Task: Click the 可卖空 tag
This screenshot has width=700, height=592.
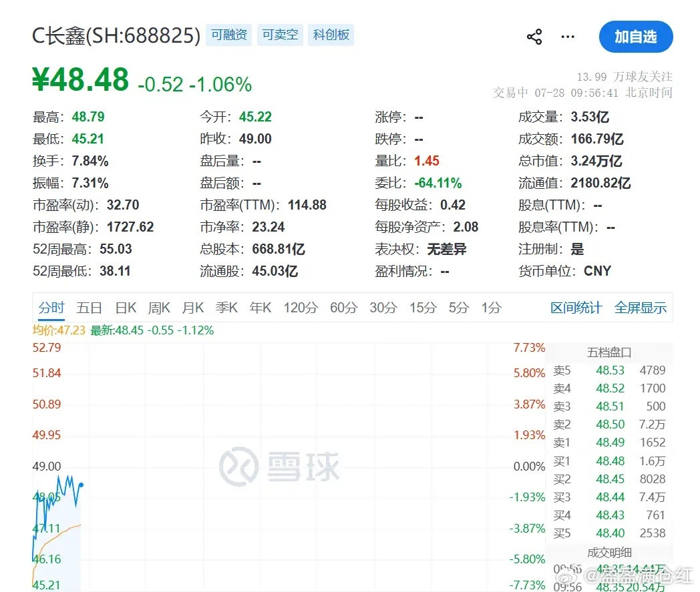Action: pos(280,35)
